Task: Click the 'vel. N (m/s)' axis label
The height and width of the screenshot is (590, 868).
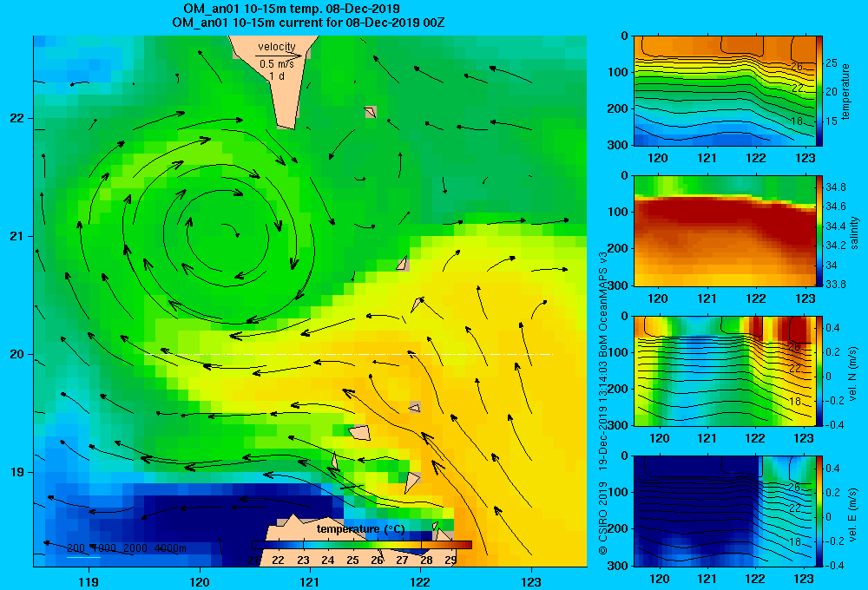Action: 853,374
